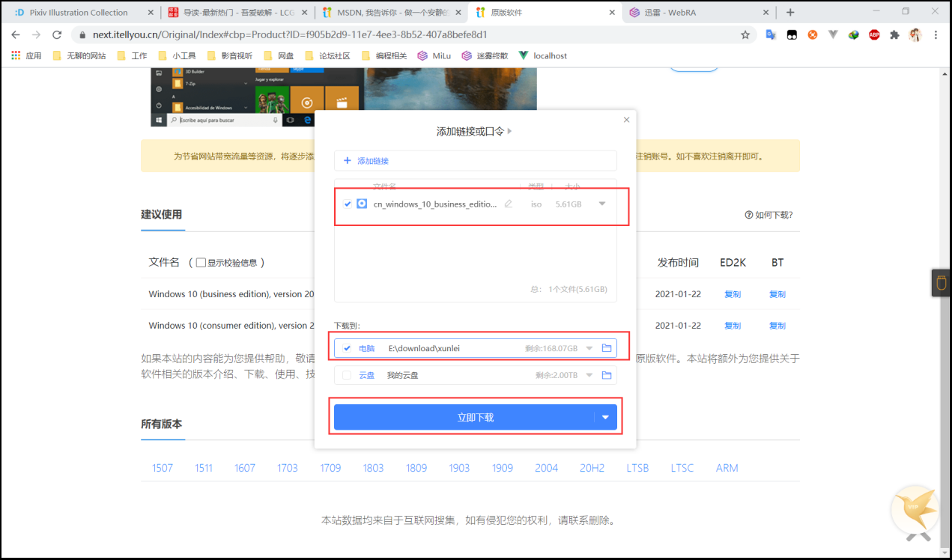Open the 立即下载 button dropdown arrow
Image resolution: width=952 pixels, height=560 pixels.
pos(605,417)
